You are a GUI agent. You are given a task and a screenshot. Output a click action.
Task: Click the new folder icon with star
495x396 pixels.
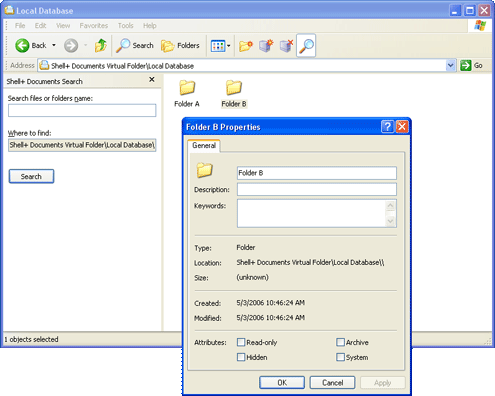pos(246,46)
